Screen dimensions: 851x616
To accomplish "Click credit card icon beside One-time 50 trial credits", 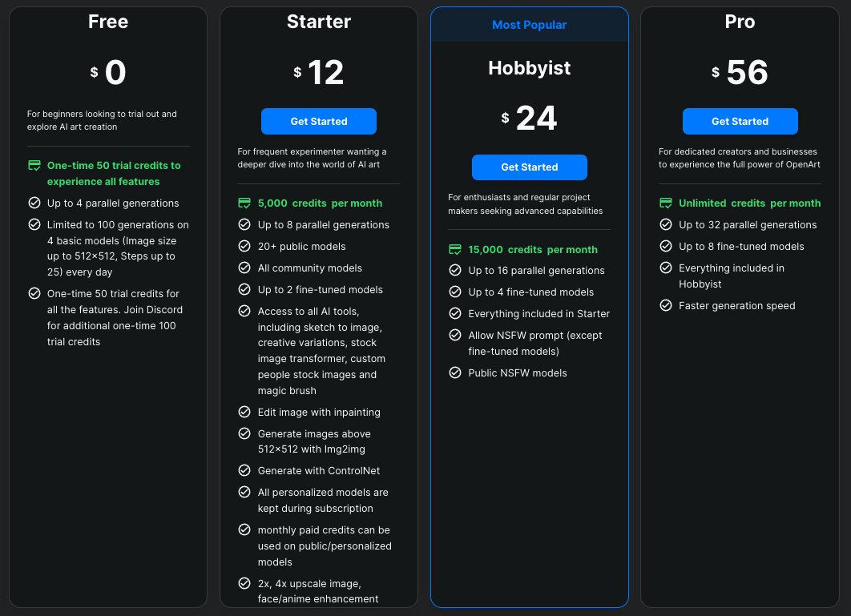I will (34, 166).
